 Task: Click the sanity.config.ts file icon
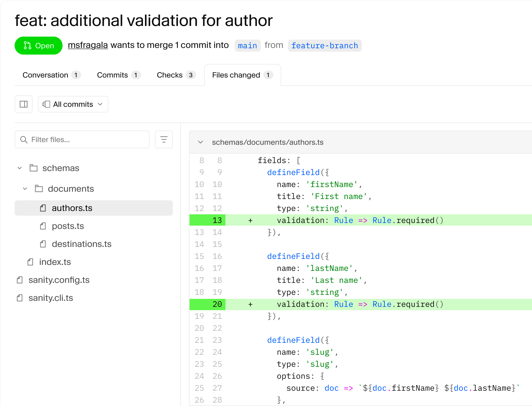tap(20, 280)
